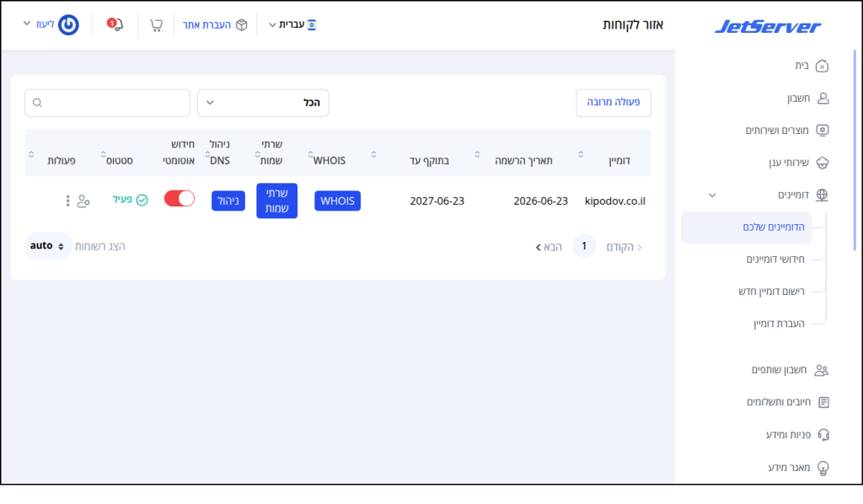Select page 1 in pagination

(584, 246)
